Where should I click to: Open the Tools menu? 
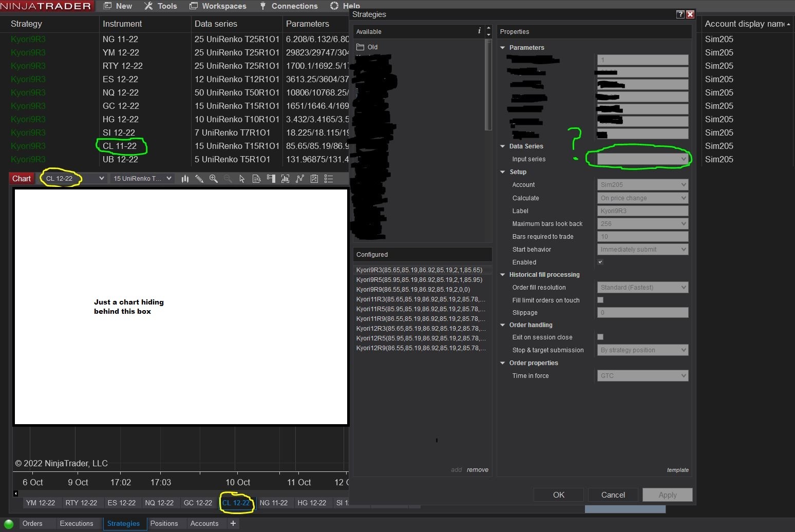pos(161,6)
